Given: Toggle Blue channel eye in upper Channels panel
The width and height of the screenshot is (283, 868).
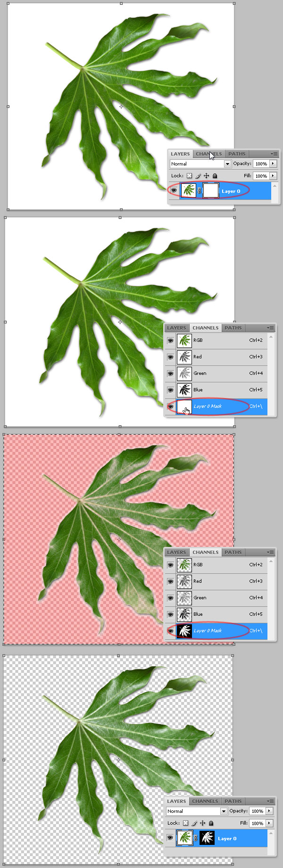Looking at the screenshot, I should pyautogui.click(x=170, y=390).
